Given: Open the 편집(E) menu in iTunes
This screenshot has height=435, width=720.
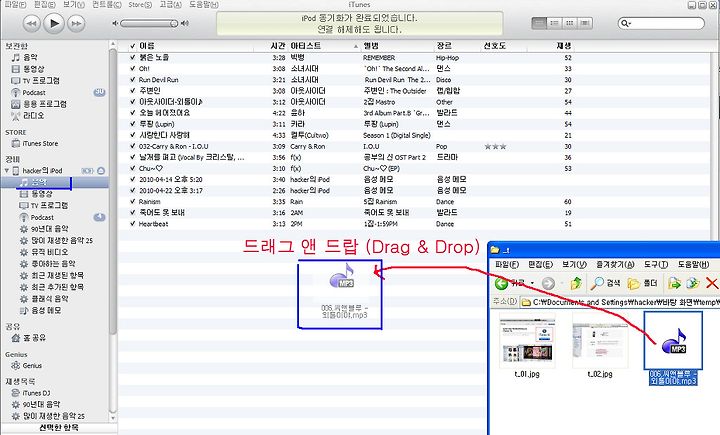Looking at the screenshot, I should pos(45,5).
